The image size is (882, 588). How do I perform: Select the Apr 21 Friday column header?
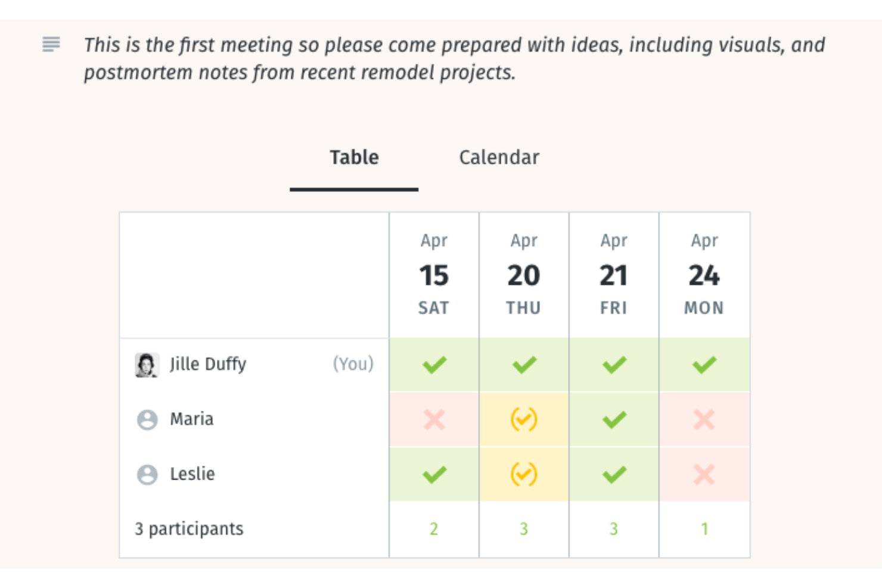614,274
